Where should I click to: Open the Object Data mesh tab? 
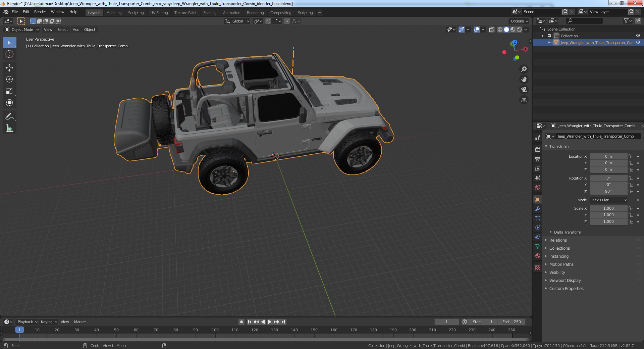(x=538, y=246)
